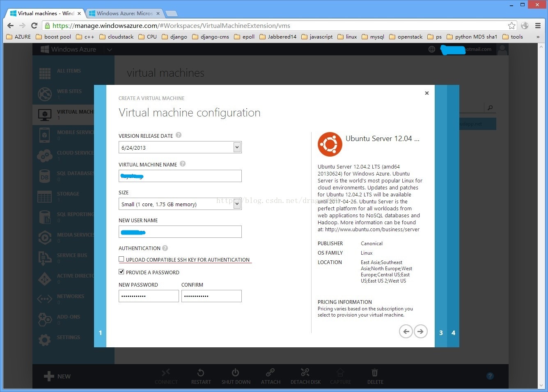Uncheck PROVIDE A PASSWORD checkbox
The image size is (548, 392).
coord(122,272)
